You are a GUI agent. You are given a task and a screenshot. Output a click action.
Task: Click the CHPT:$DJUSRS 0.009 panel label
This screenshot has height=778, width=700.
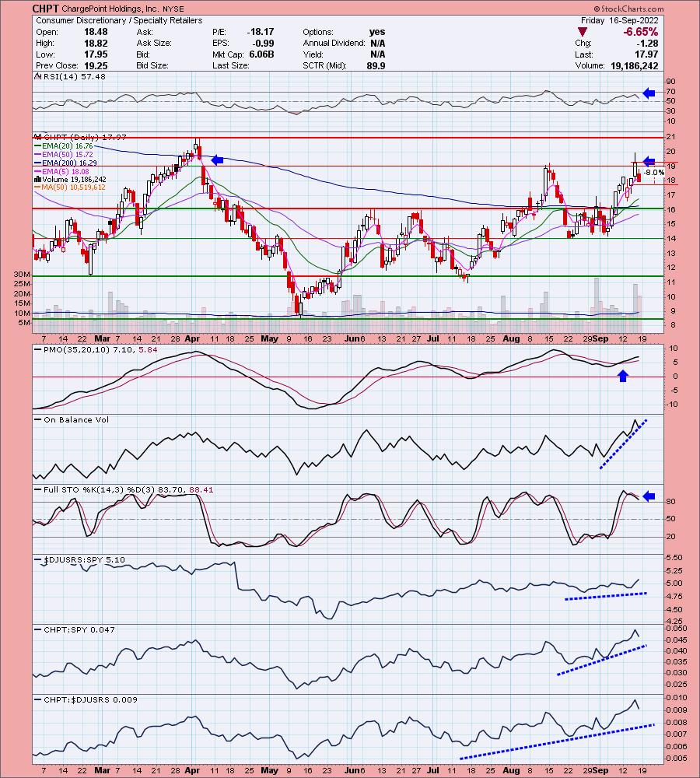point(90,699)
